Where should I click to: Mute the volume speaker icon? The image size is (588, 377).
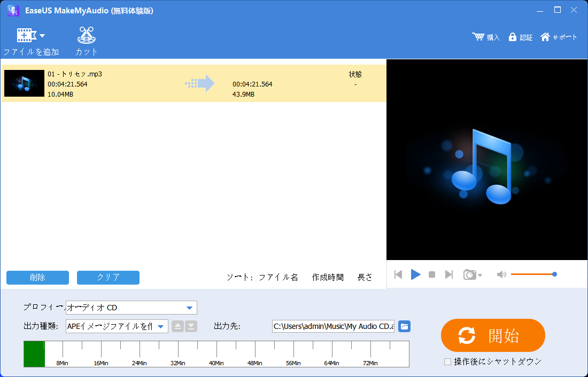[501, 274]
